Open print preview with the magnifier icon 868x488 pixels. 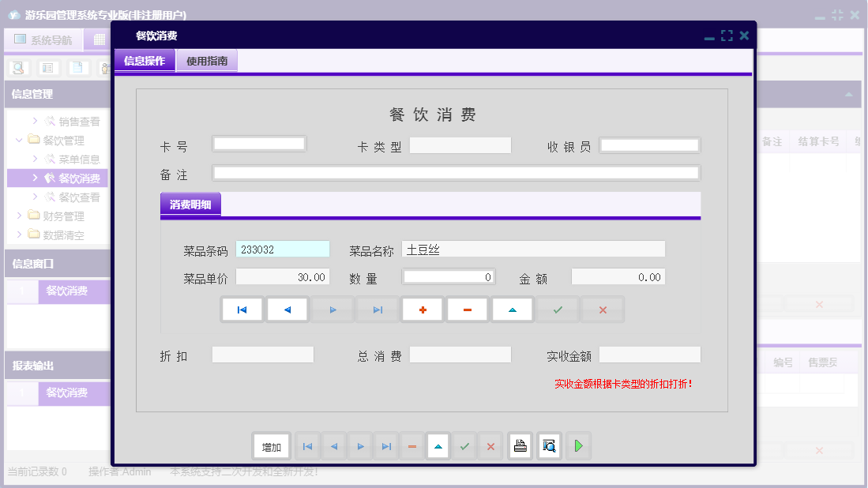click(x=549, y=447)
